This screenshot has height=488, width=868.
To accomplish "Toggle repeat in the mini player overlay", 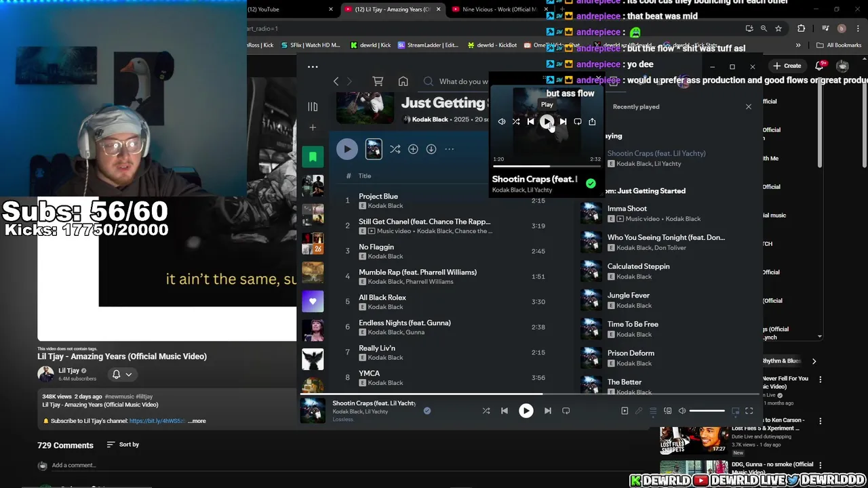I will click(578, 122).
